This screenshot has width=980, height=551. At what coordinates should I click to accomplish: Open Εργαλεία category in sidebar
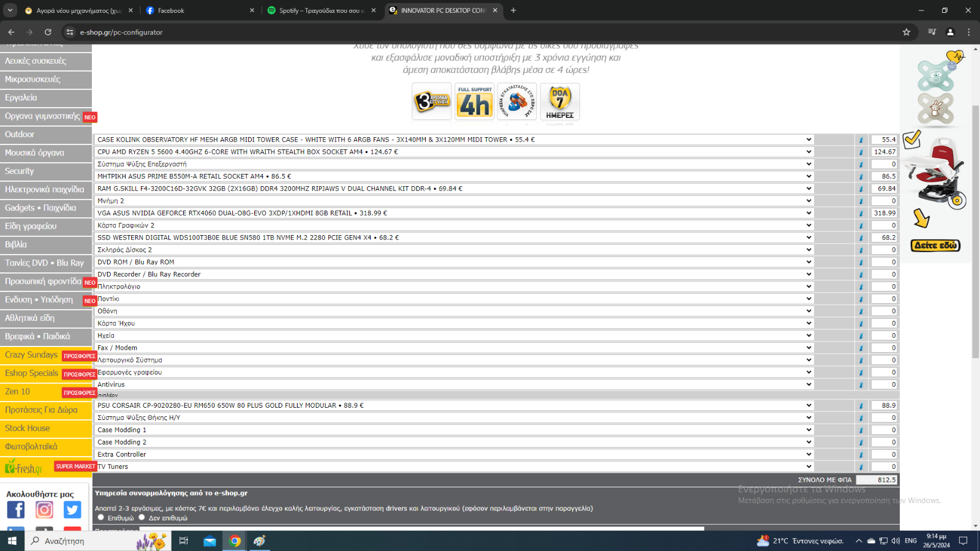(x=46, y=98)
